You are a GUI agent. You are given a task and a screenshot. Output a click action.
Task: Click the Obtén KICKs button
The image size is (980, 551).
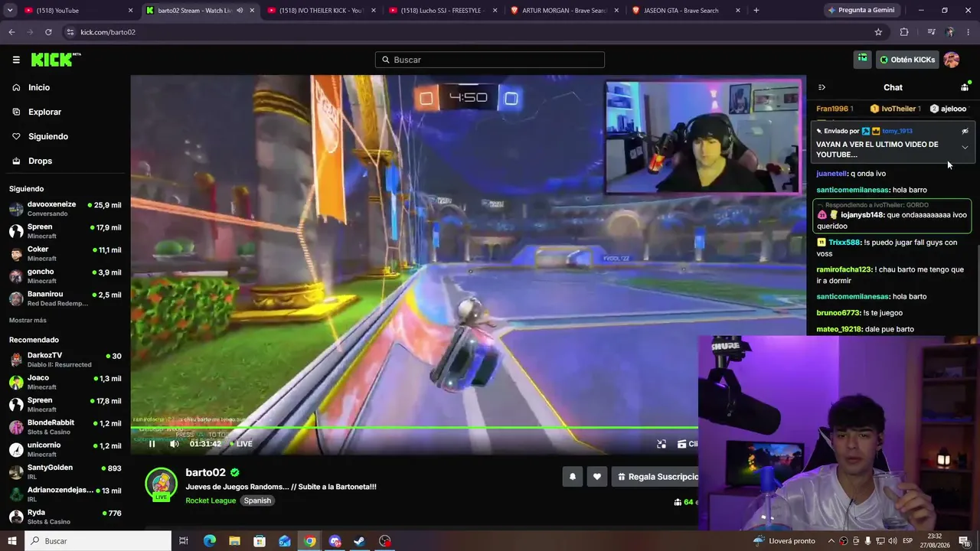(907, 60)
